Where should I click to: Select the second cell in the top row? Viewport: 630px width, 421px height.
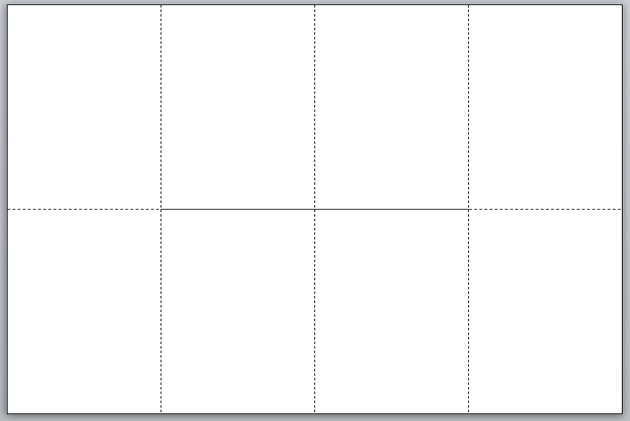[238, 107]
